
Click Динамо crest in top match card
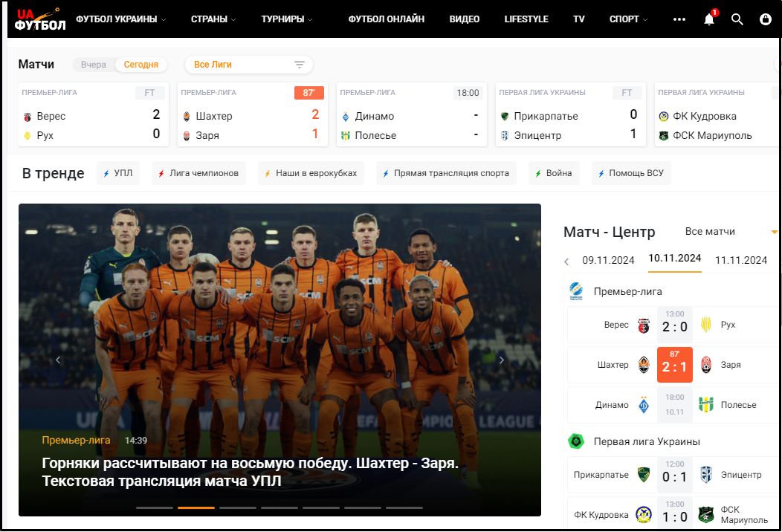[x=346, y=117]
